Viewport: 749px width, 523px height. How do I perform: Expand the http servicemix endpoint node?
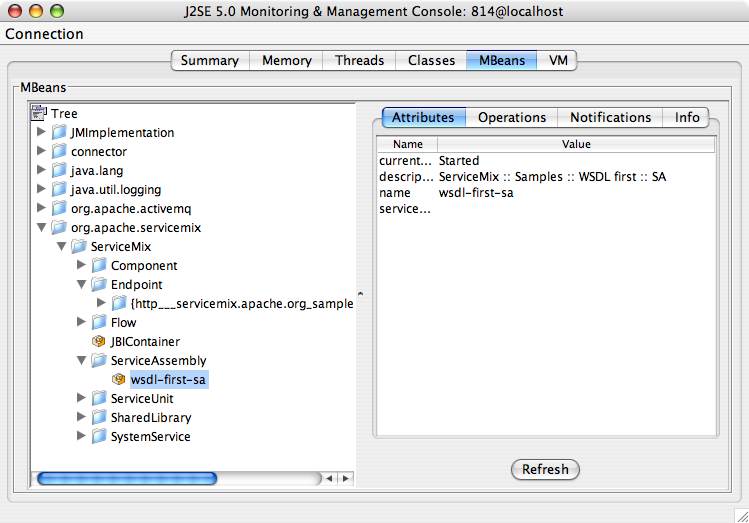click(101, 303)
